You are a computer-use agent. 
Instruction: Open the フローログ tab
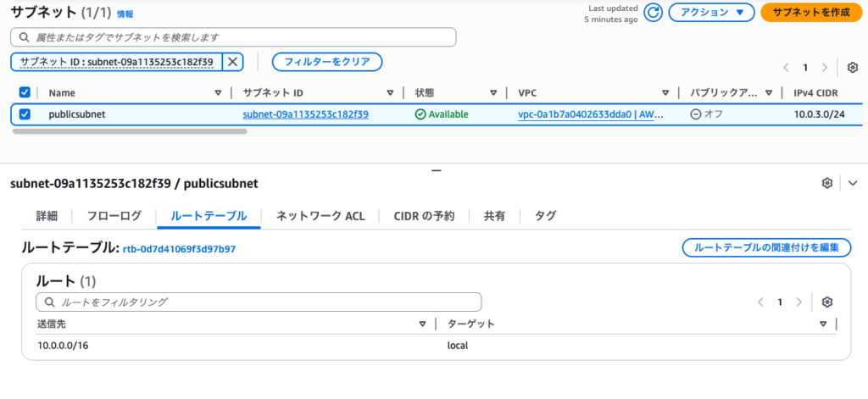(x=114, y=216)
